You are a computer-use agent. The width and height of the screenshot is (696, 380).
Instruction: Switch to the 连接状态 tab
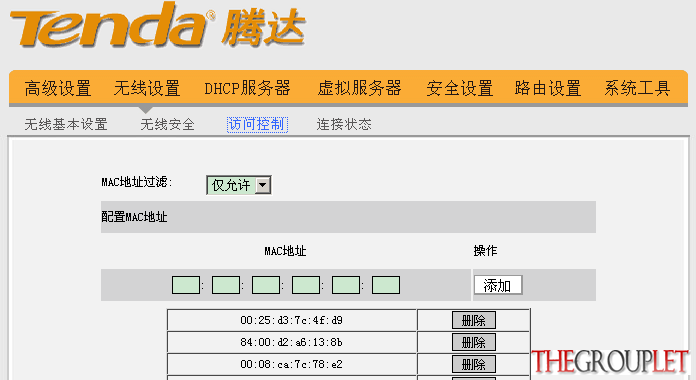tap(344, 124)
